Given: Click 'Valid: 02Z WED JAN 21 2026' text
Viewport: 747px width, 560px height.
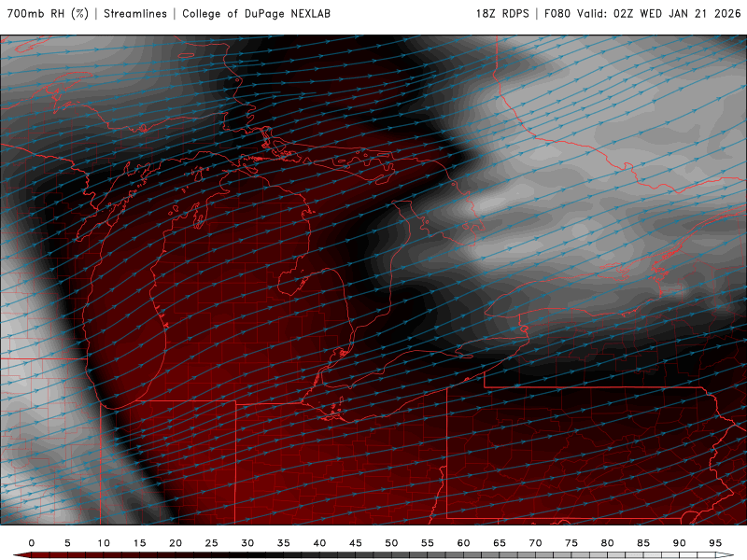Looking at the screenshot, I should pyautogui.click(x=659, y=13).
